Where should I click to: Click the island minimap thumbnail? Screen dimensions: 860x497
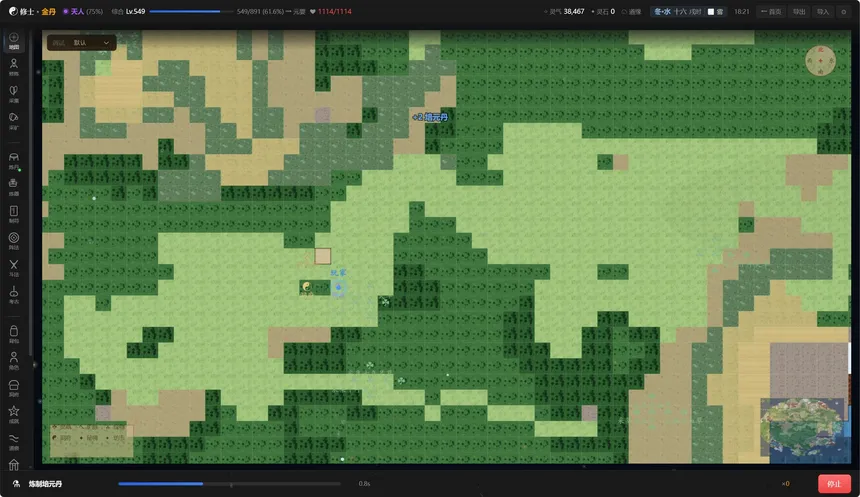point(803,428)
